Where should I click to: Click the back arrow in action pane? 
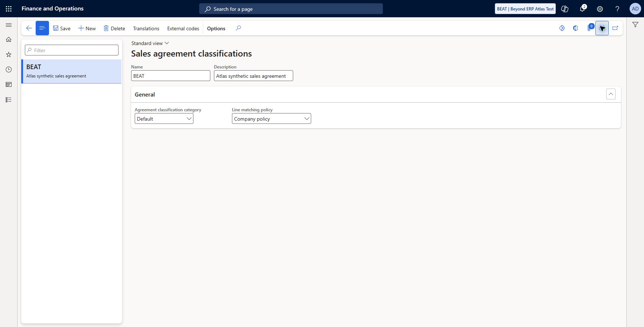click(29, 28)
